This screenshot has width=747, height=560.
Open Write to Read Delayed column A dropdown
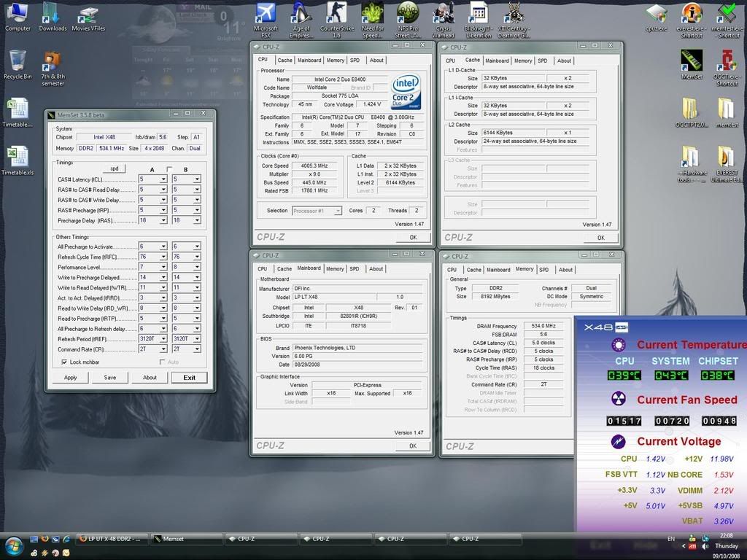pos(163,287)
